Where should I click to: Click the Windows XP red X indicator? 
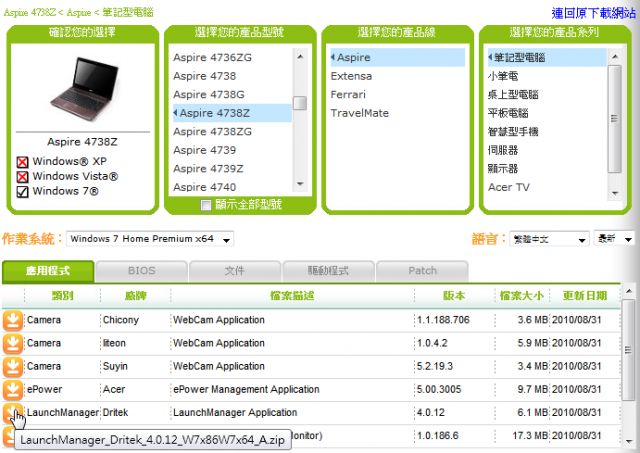[22, 162]
